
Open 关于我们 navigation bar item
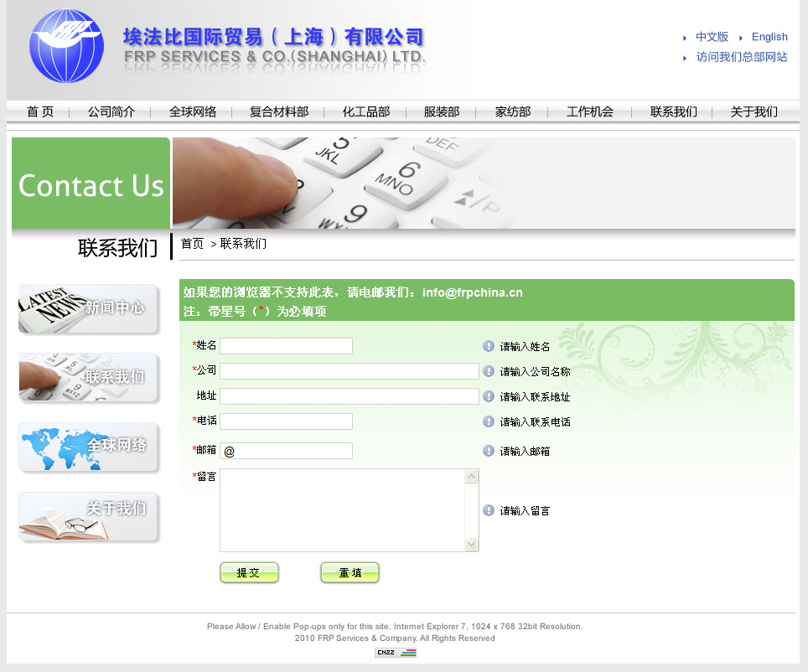coord(754,111)
